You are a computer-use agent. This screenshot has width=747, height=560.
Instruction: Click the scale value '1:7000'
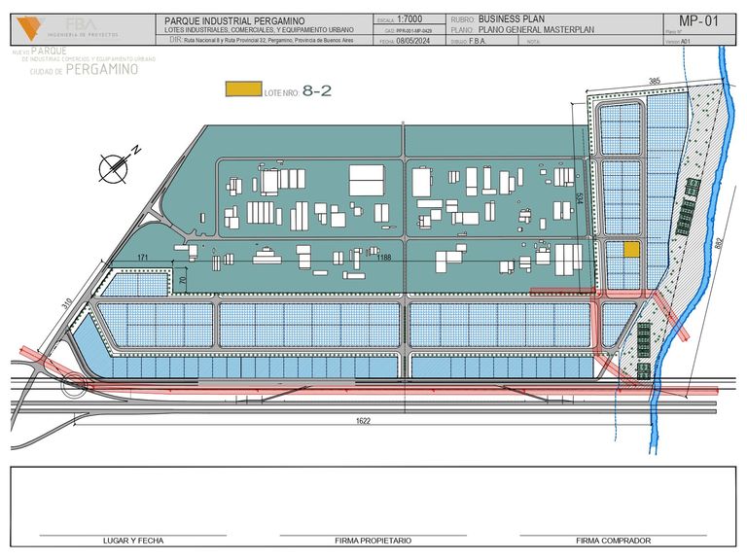(x=409, y=19)
